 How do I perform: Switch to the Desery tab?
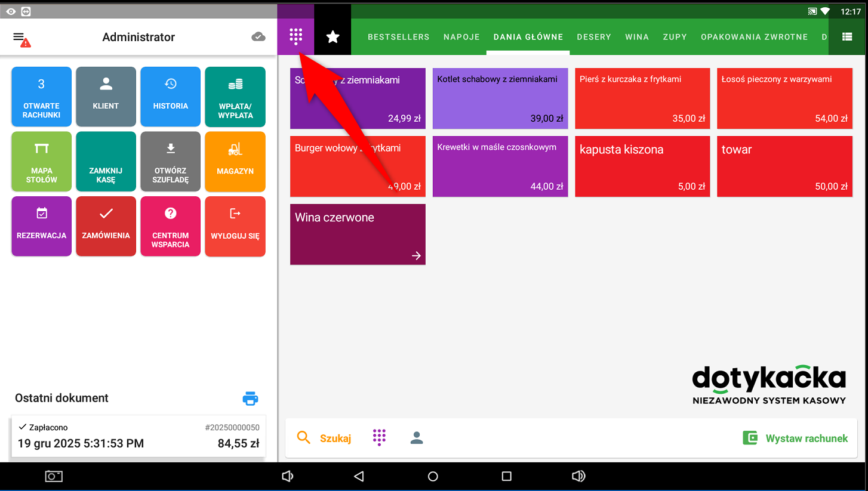click(593, 37)
